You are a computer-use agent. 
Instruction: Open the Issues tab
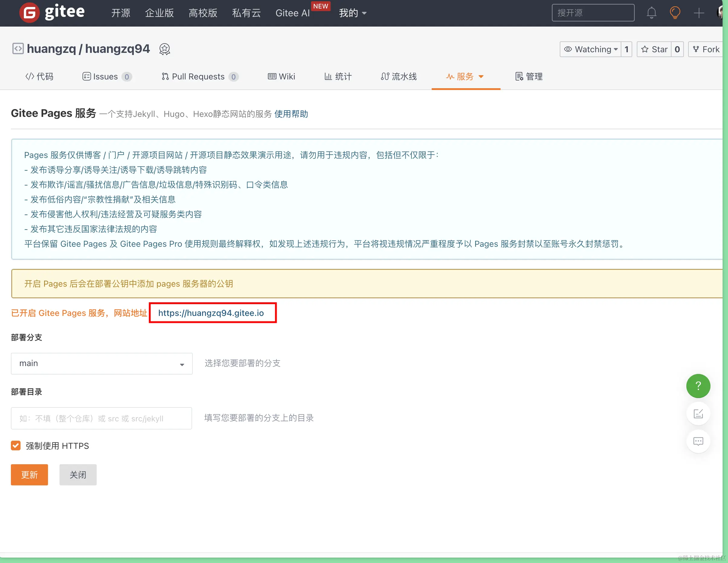107,77
